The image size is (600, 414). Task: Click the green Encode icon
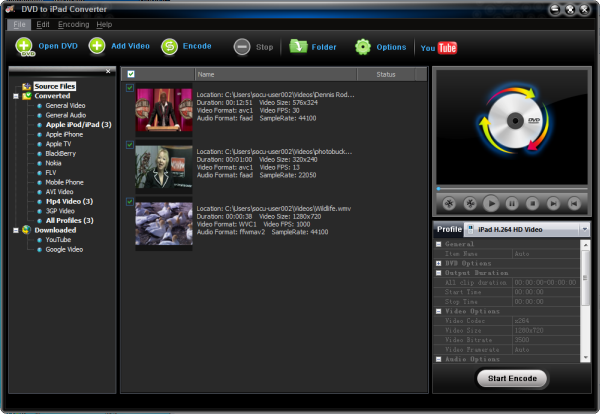[170, 47]
